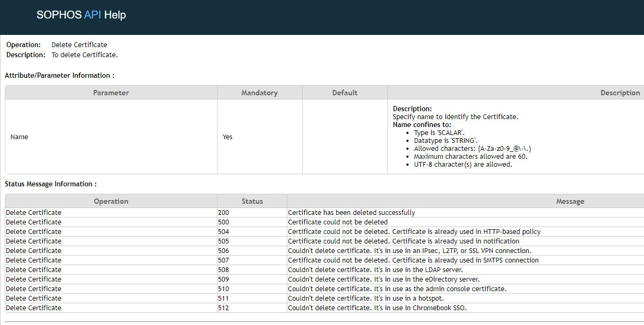The width and height of the screenshot is (644, 325).
Task: Select "Delete Certificate" in the status 200 row
Action: (33, 213)
